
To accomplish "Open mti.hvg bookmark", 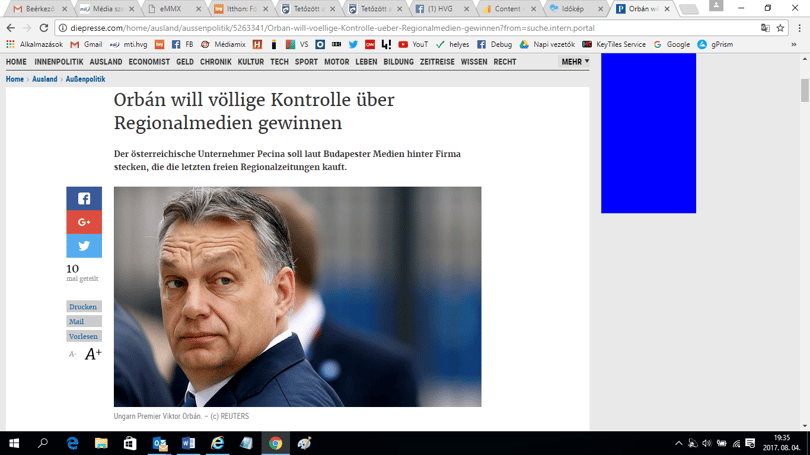I will click(129, 44).
